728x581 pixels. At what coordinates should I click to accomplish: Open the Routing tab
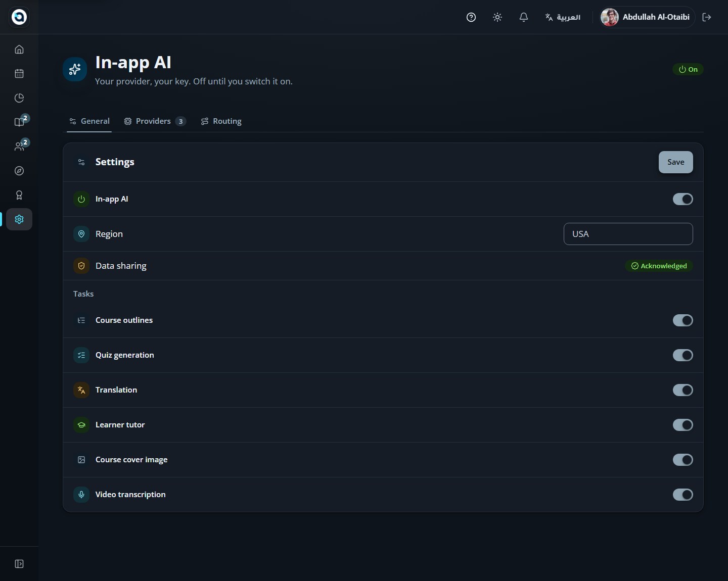click(x=221, y=121)
